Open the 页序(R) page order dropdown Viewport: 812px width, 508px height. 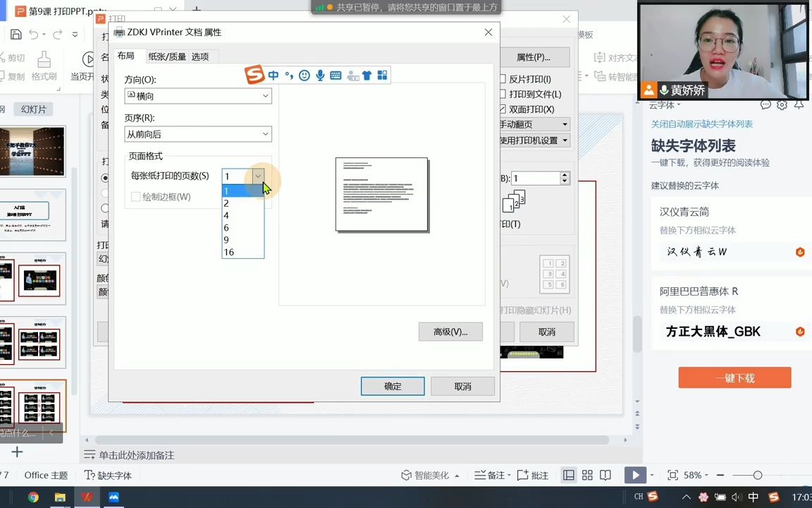point(198,134)
